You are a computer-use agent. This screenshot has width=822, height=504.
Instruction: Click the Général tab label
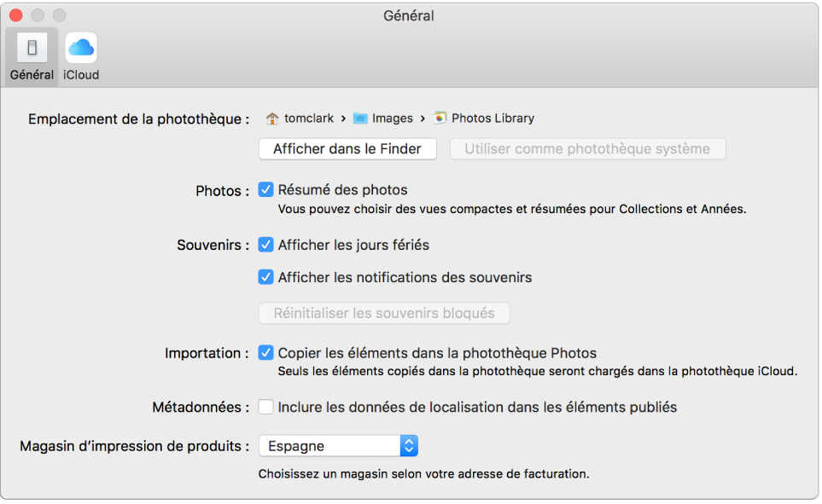point(32,75)
